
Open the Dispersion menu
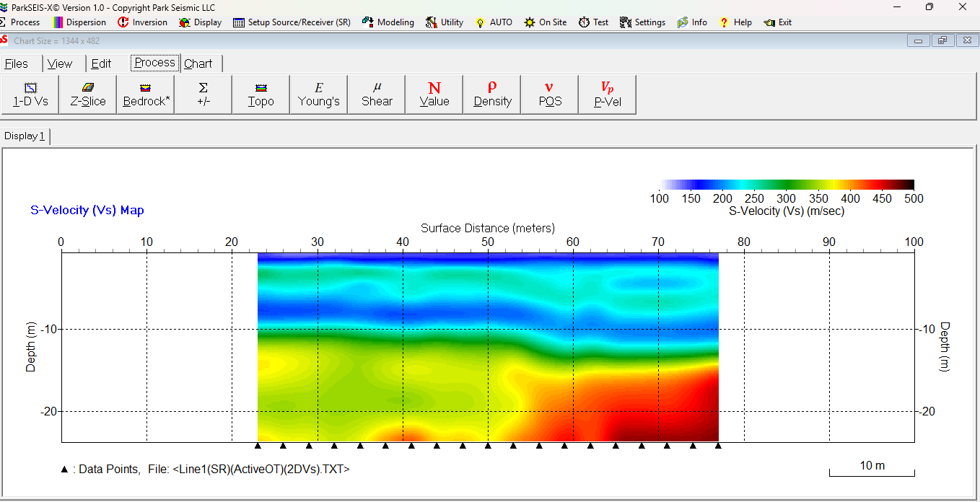(x=79, y=22)
